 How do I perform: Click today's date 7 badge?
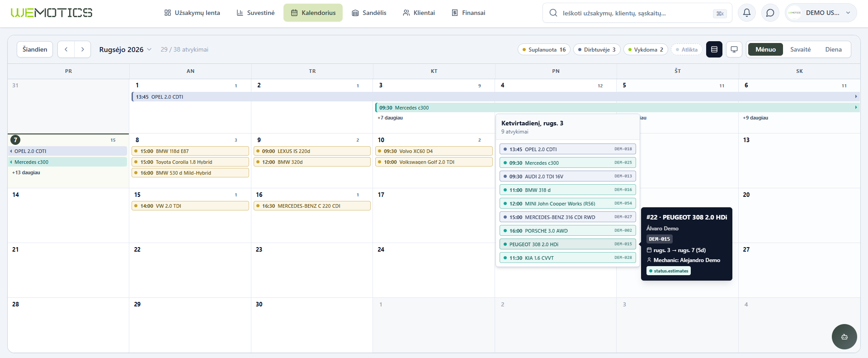pyautogui.click(x=15, y=140)
